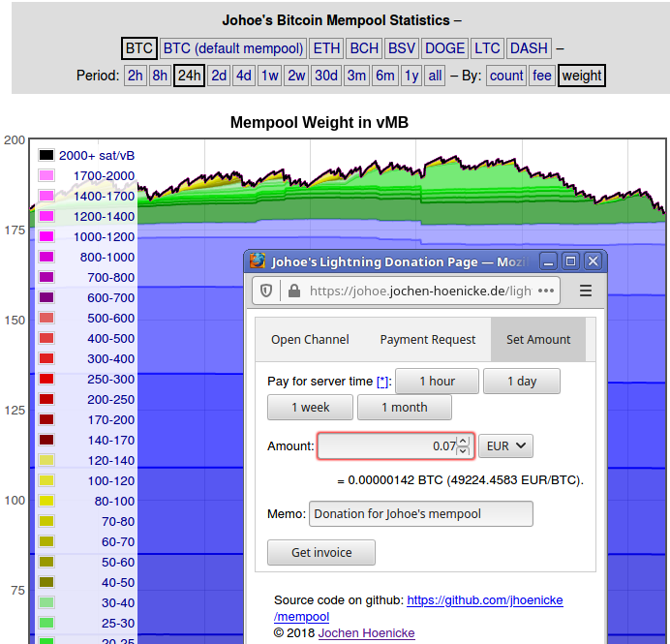
Task: Click into the Memo text field
Action: (421, 513)
